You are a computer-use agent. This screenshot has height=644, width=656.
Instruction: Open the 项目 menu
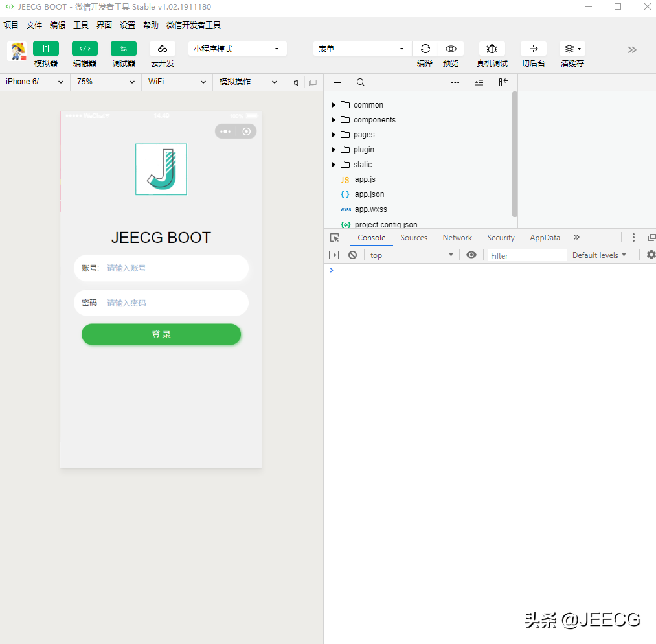click(x=11, y=25)
